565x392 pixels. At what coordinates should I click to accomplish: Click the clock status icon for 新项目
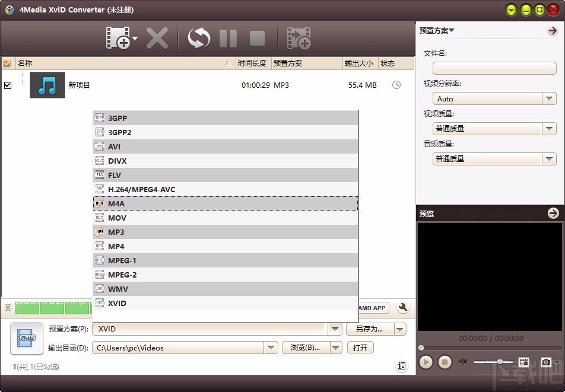(396, 85)
